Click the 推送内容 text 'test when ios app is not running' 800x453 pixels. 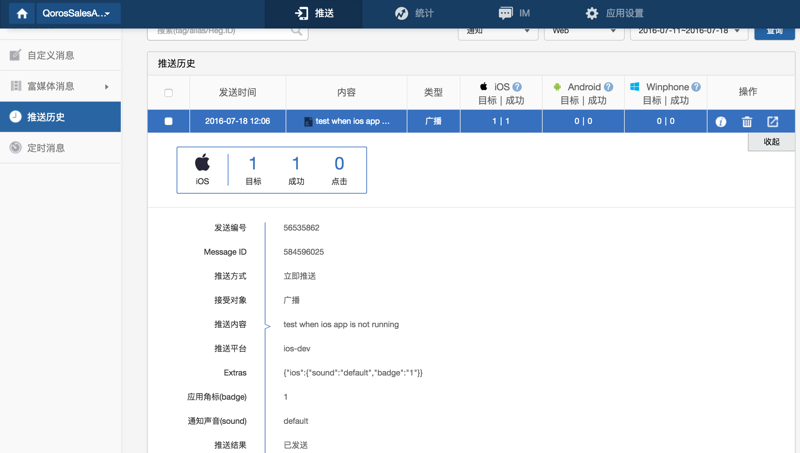click(341, 324)
